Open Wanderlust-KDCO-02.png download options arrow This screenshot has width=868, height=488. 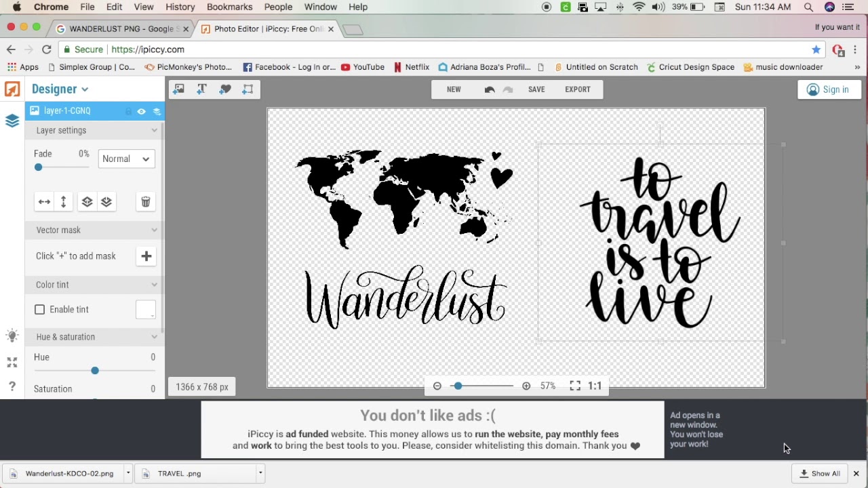click(x=128, y=474)
